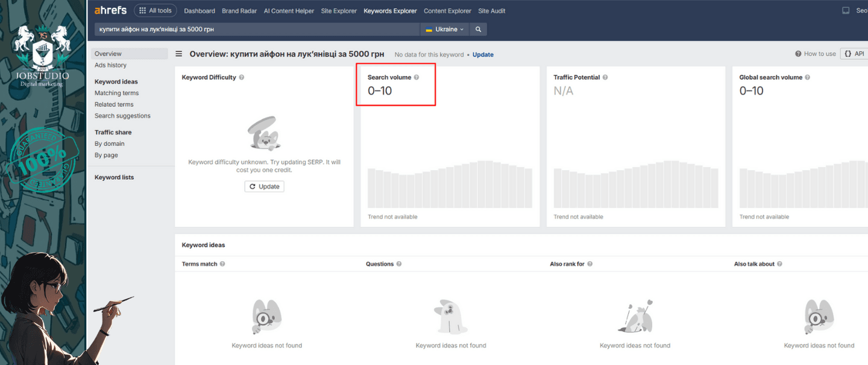The image size is (868, 365).
Task: Click the magnifier search button
Action: point(478,29)
